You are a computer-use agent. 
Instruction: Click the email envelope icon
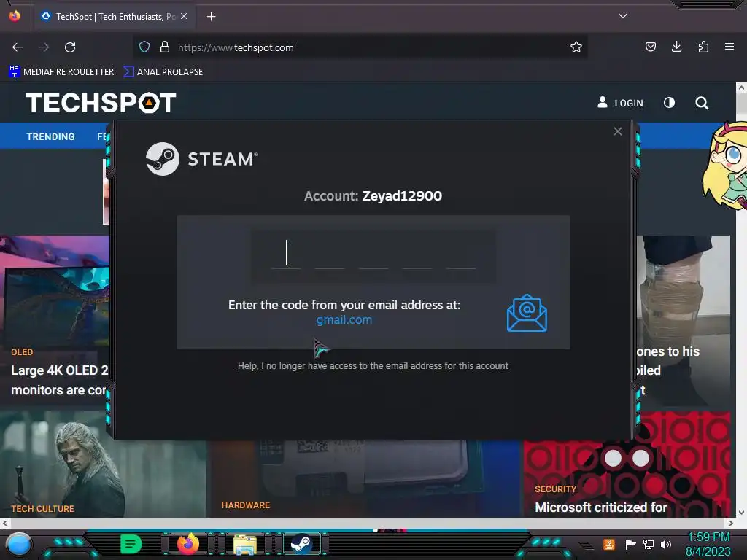point(527,313)
